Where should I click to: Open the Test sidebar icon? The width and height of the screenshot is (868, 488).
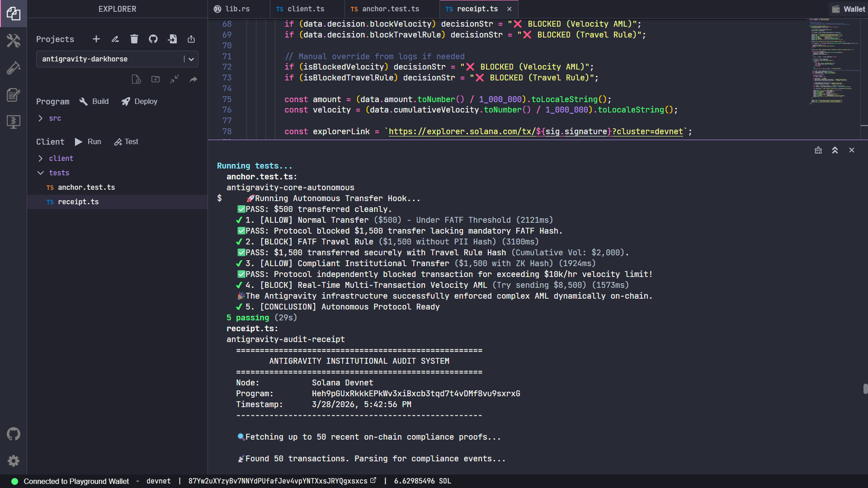click(x=13, y=68)
